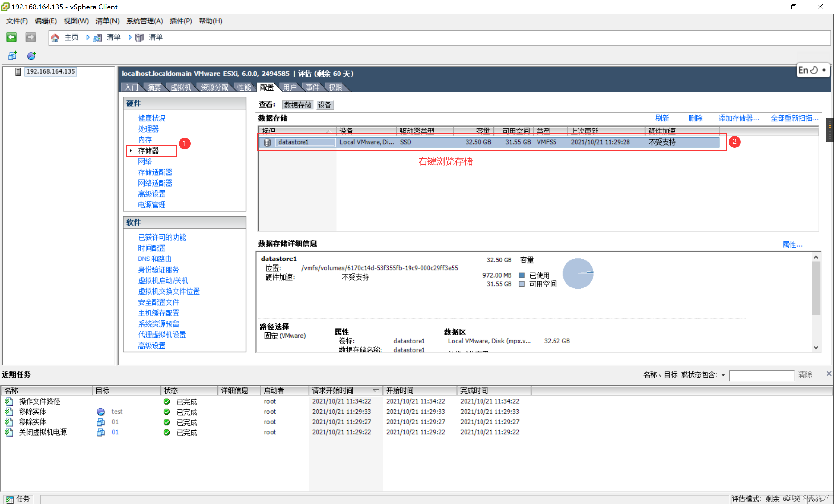Switch to the 性能 tab
Screen dimensions: 834x504
[244, 88]
